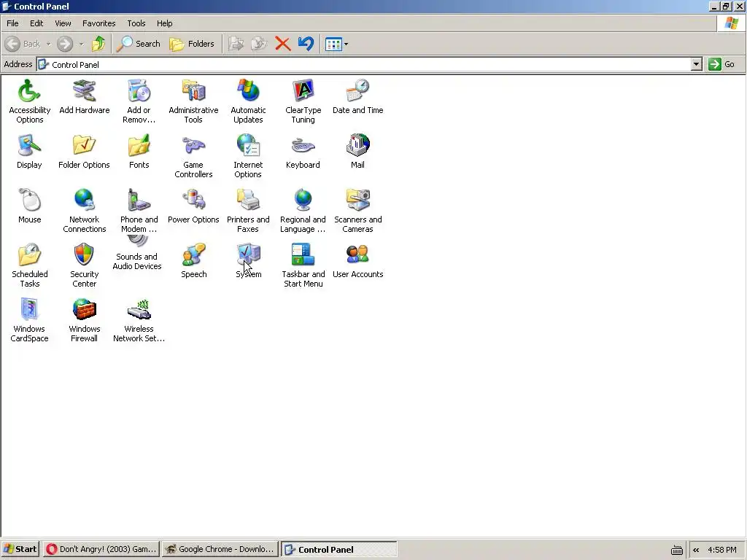Open Security Center shield icon
The image size is (747, 560).
point(85,254)
